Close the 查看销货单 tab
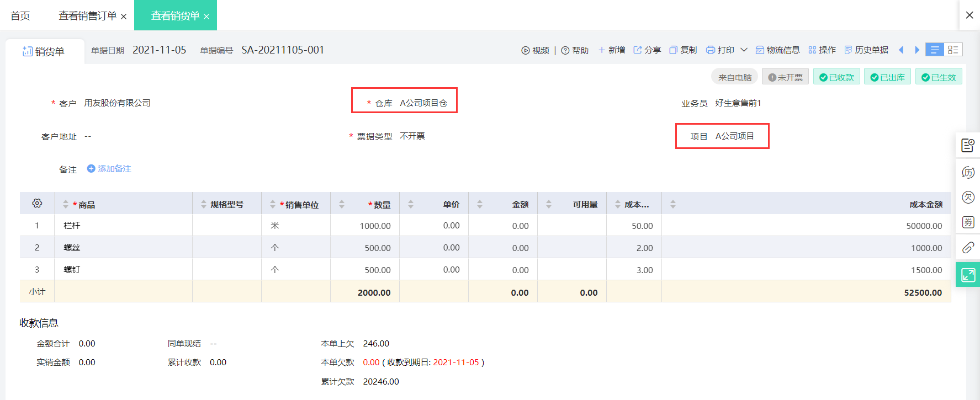This screenshot has width=980, height=400. [x=206, y=17]
